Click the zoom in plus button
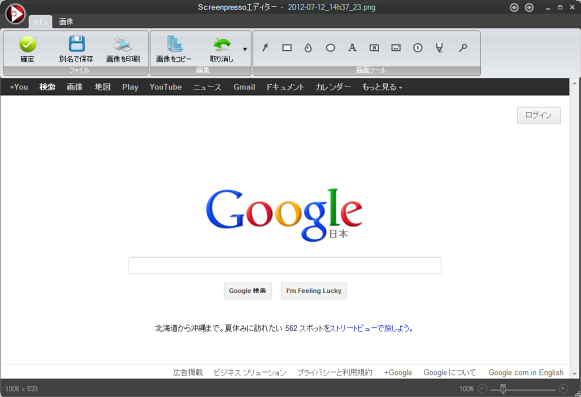 tap(563, 388)
